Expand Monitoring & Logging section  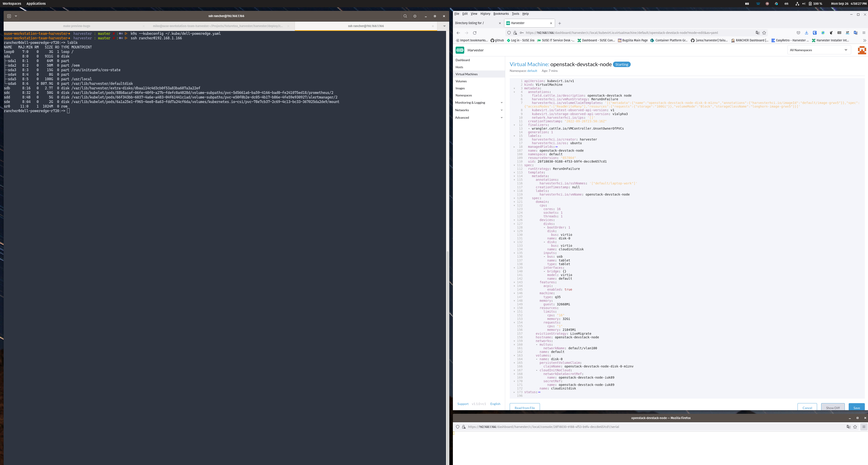(x=479, y=102)
